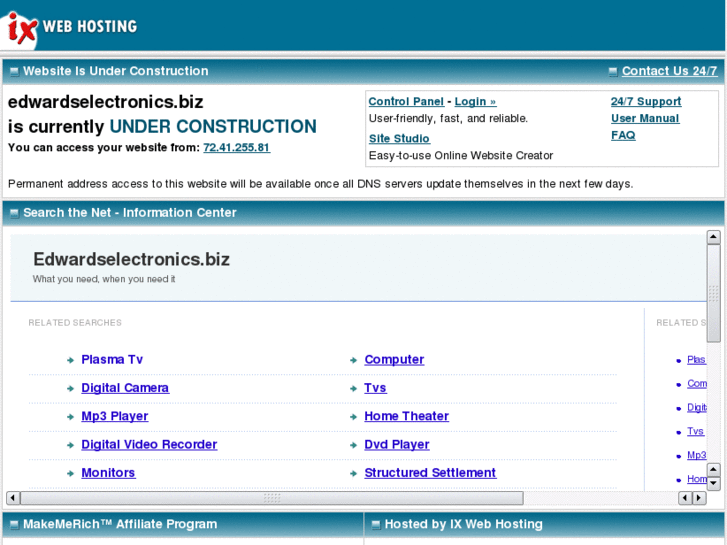Follow the Login » link
The width and height of the screenshot is (727, 545).
475,102
